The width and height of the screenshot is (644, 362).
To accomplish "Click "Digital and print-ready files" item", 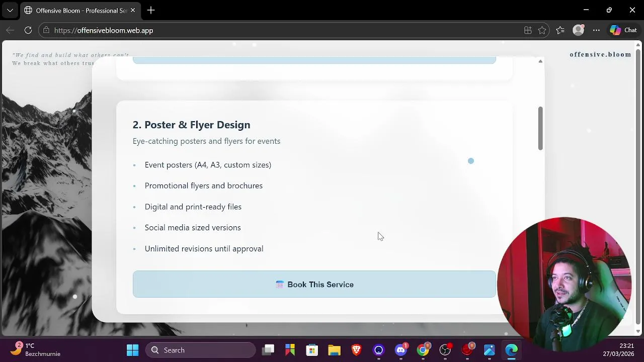I will pos(193,207).
